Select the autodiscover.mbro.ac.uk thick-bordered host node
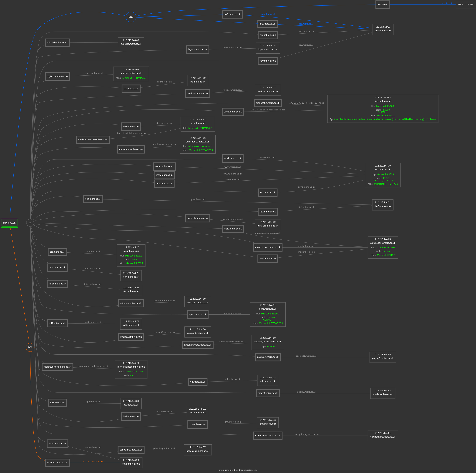 (268, 247)
